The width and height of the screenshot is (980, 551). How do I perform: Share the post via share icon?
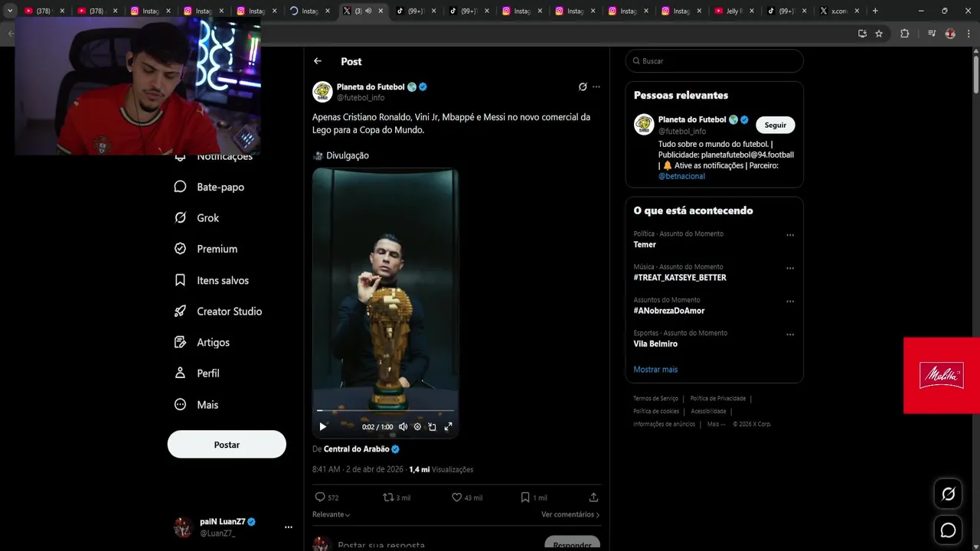593,497
